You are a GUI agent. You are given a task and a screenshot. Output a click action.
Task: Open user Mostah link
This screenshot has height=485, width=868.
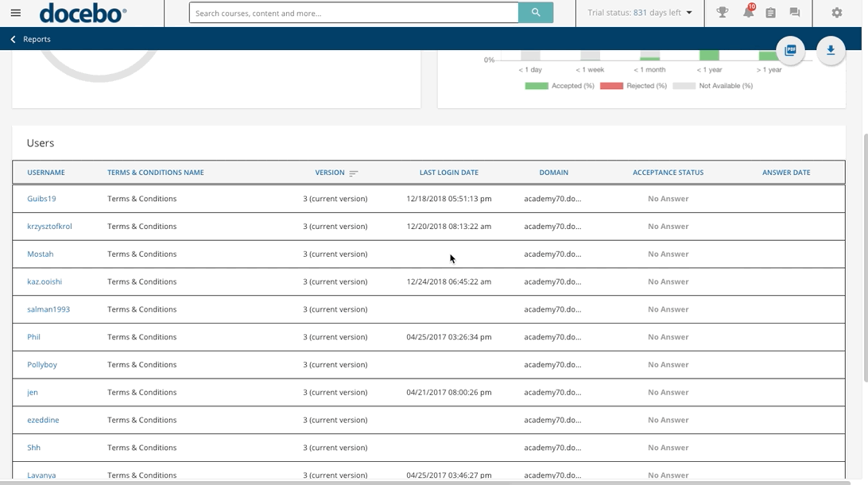tap(41, 254)
